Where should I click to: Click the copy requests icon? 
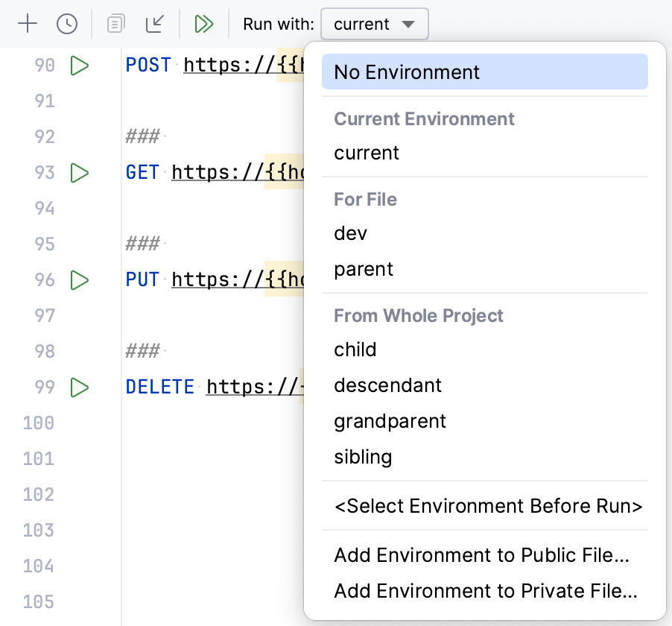point(115,23)
